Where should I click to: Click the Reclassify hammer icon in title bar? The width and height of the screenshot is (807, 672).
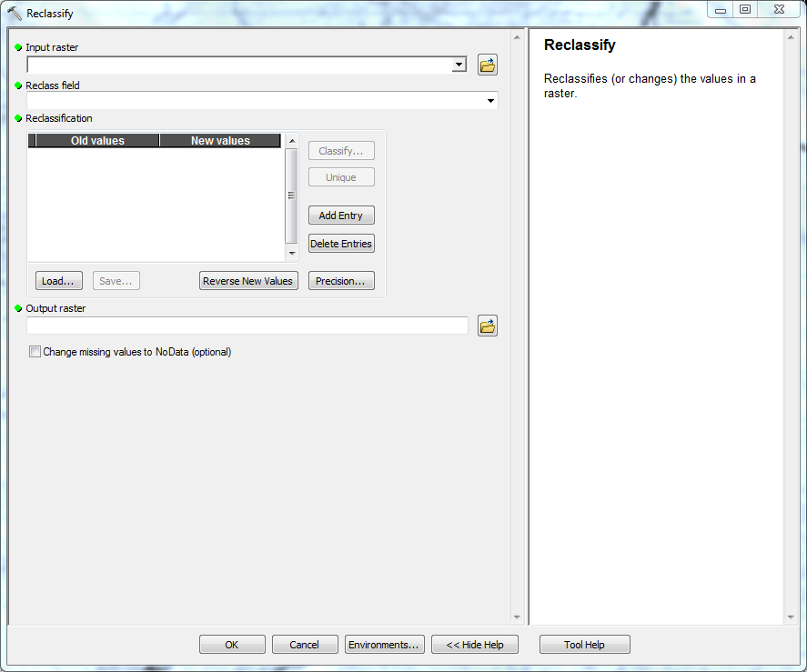15,14
